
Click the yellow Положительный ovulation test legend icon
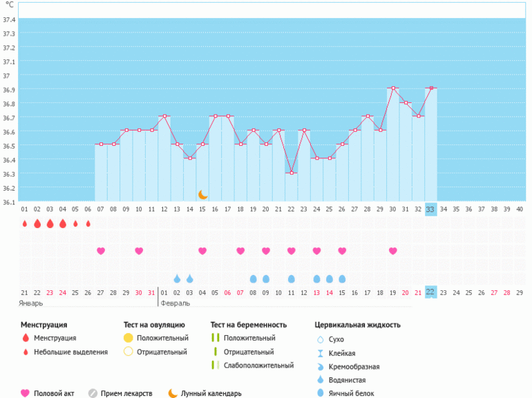[x=128, y=338]
